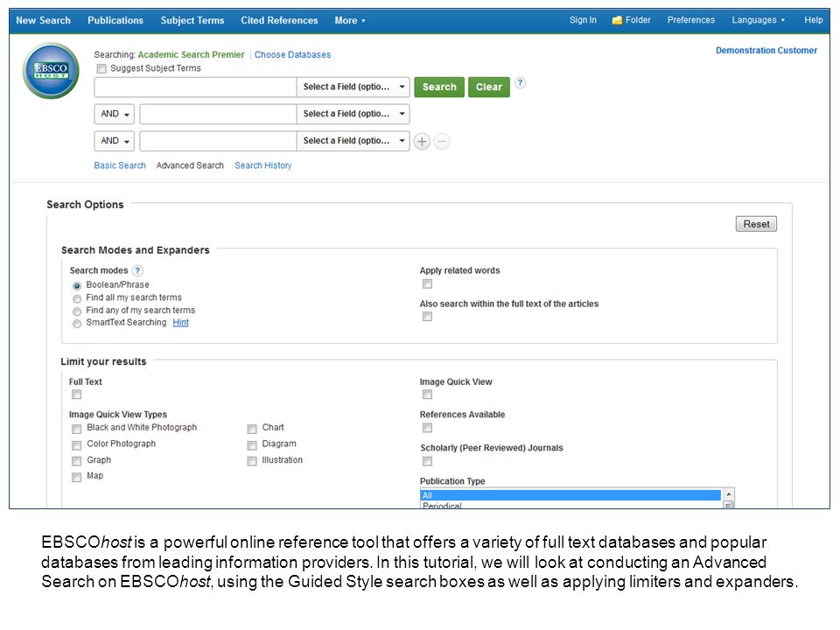Click the green Clear button
The width and height of the screenshot is (840, 630).
pyautogui.click(x=489, y=87)
